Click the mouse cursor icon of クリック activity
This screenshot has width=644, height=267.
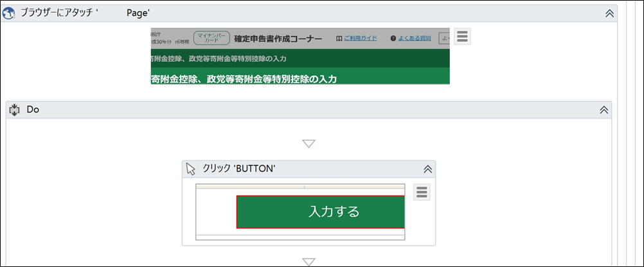(x=191, y=169)
